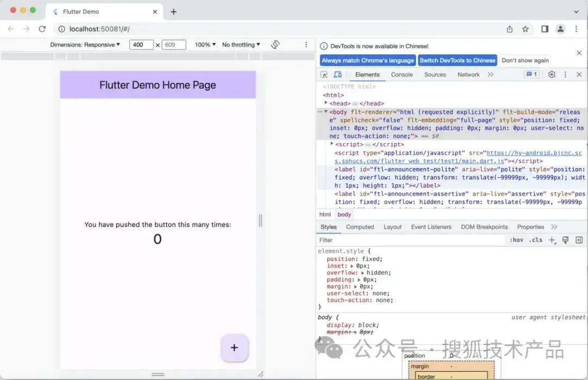Image resolution: width=588 pixels, height=380 pixels.
Task: Switch to the Elements tab
Action: pos(367,75)
